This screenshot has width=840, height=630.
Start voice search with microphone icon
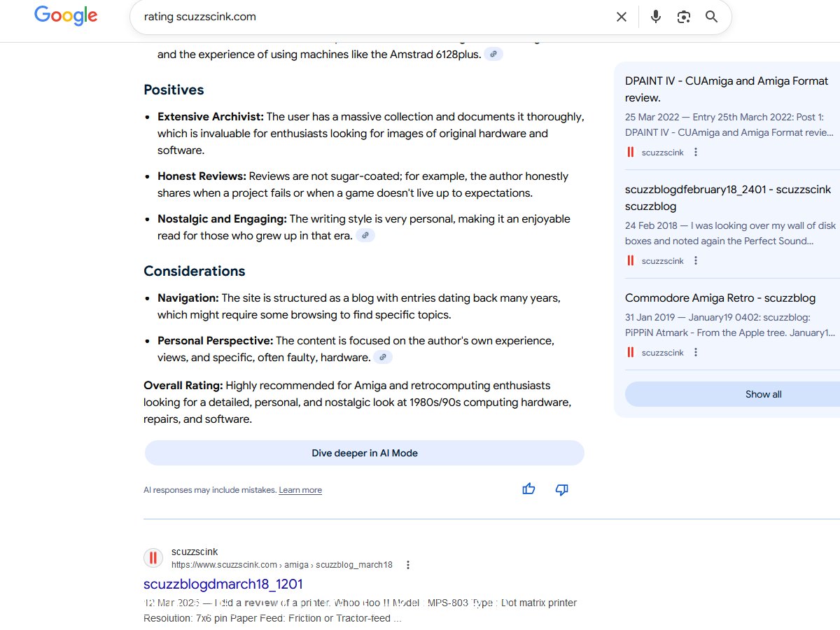[x=655, y=17]
